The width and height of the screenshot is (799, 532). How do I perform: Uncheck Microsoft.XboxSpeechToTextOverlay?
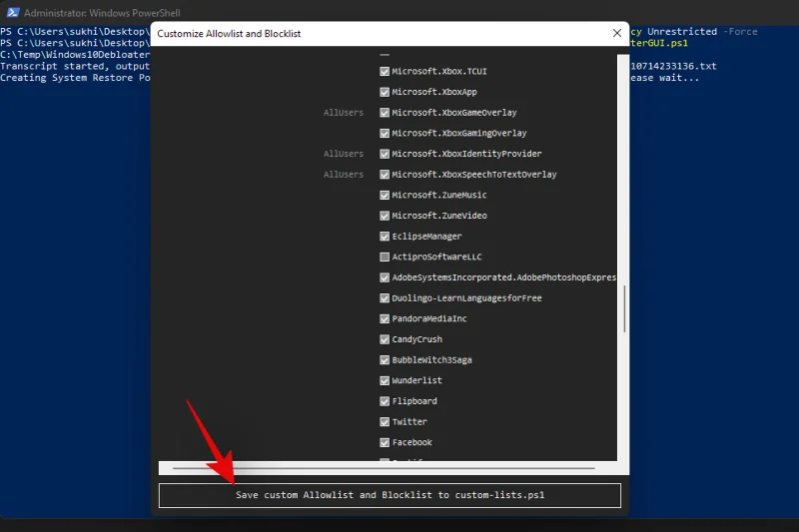[385, 174]
